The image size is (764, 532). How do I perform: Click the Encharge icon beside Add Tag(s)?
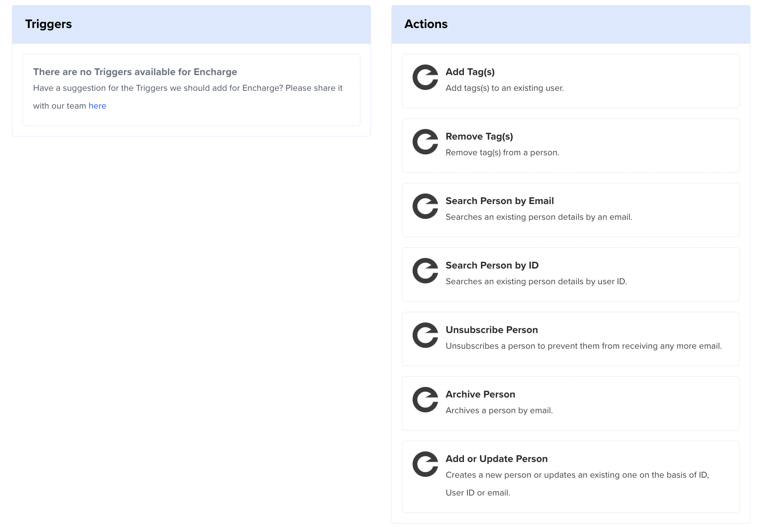(x=425, y=77)
